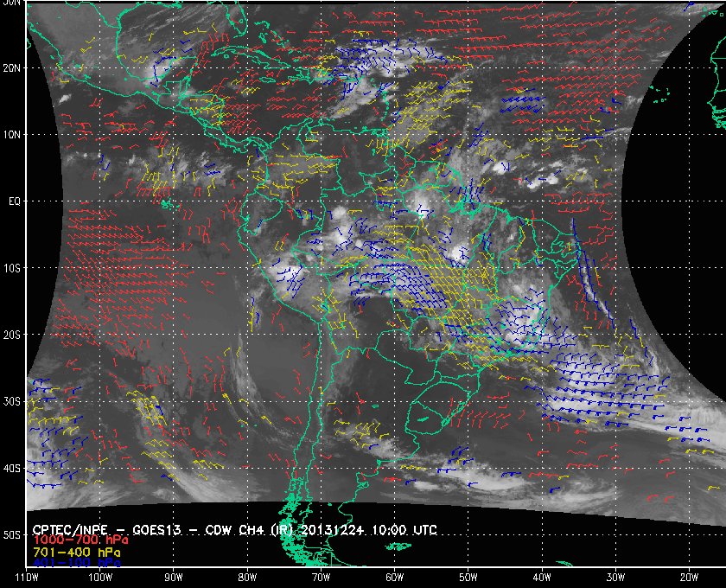Image resolution: width=726 pixels, height=588 pixels.
Task: Click the 50W longitude label
Action: tap(468, 578)
